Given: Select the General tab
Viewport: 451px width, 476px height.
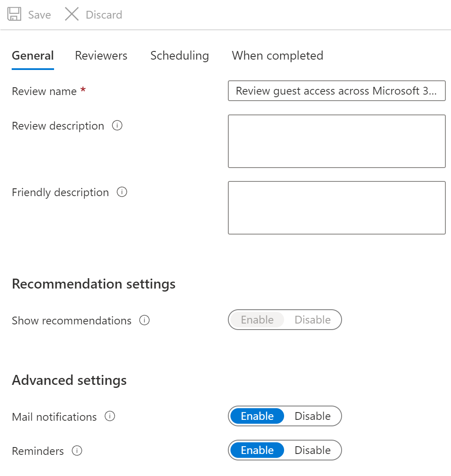Looking at the screenshot, I should [x=33, y=56].
